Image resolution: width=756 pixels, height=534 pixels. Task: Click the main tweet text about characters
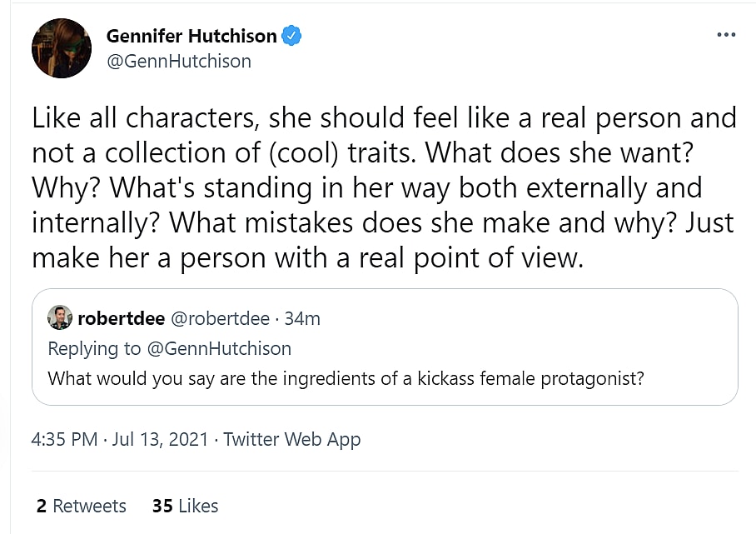[x=383, y=118]
